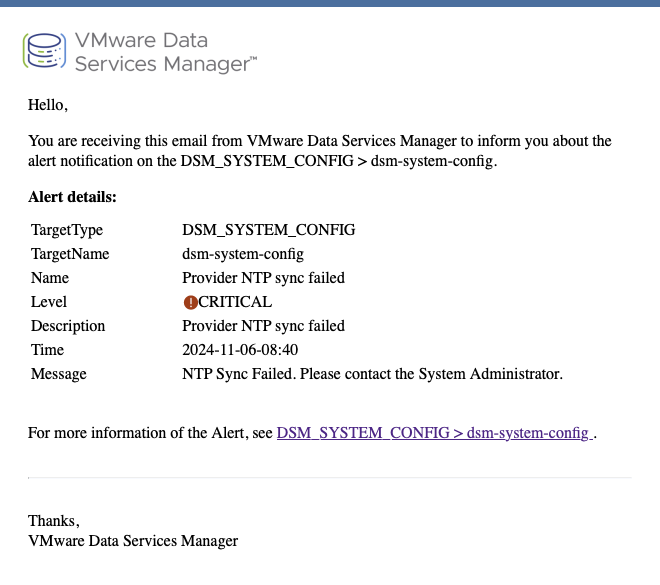
Task: Click the 'CRITICAL' level value
Action: [x=235, y=302]
